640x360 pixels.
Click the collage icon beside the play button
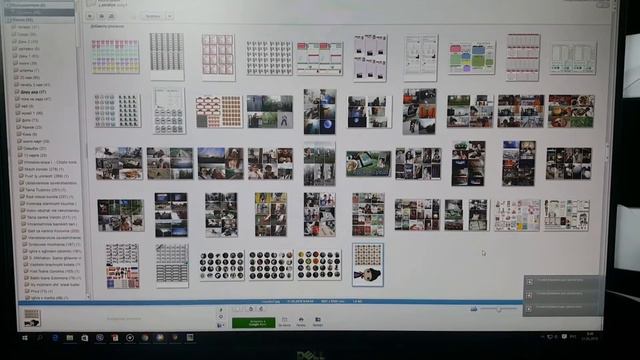[x=101, y=16]
